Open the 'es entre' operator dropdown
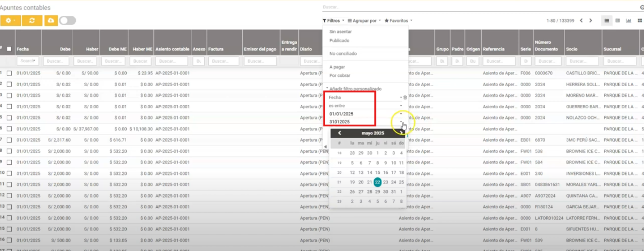This screenshot has height=251, width=644. pos(365,106)
